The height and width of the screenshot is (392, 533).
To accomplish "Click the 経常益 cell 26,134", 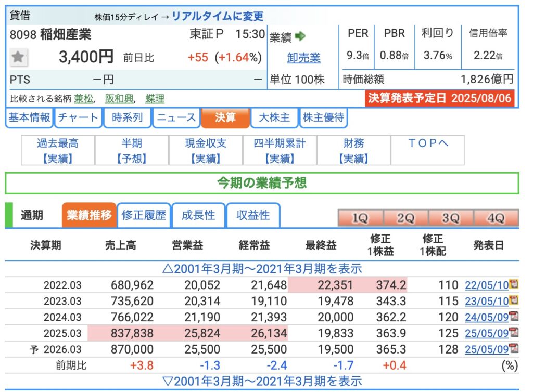I will click(x=269, y=333).
